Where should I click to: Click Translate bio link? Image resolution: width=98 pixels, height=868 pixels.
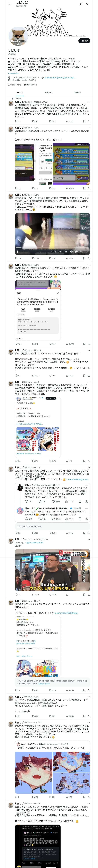click(14, 73)
